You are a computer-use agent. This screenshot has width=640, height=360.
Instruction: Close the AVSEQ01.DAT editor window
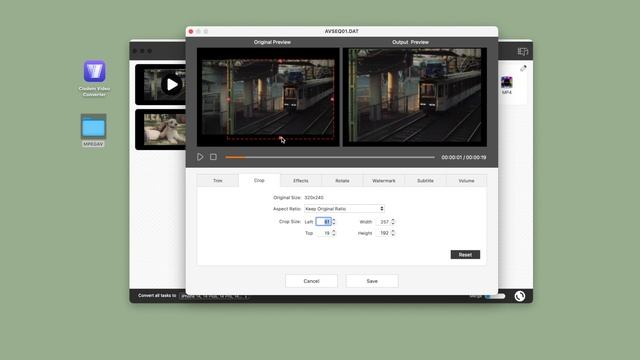click(x=191, y=31)
